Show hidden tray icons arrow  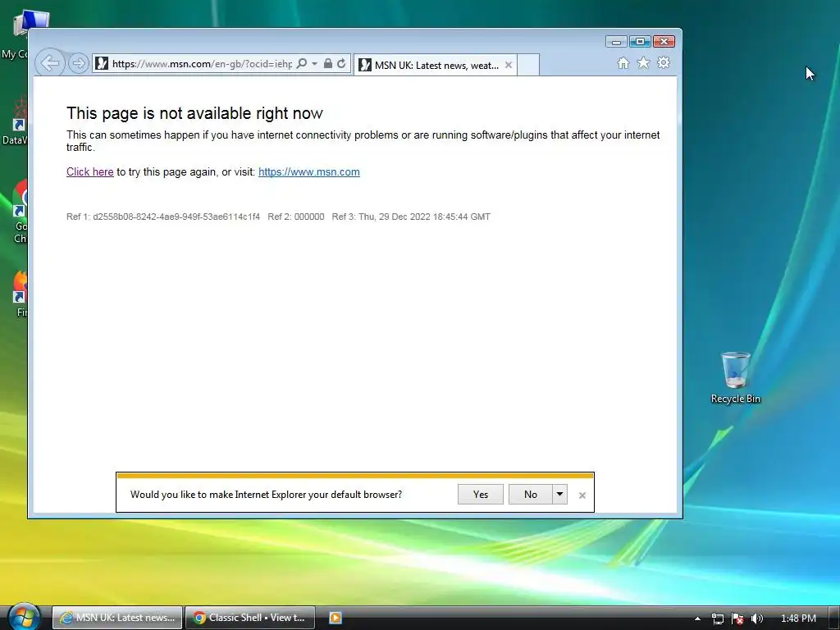(697, 619)
